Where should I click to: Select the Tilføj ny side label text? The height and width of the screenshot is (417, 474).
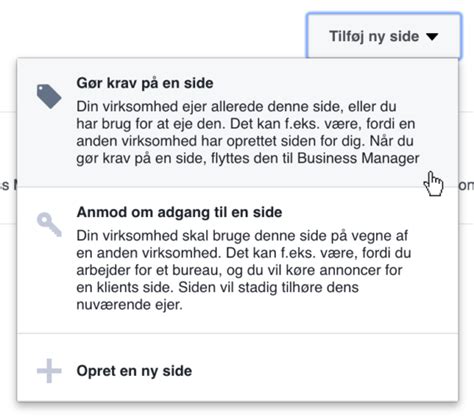(x=374, y=36)
